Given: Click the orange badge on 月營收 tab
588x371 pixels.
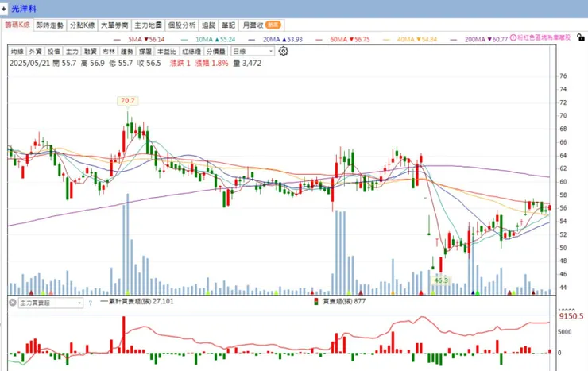Looking at the screenshot, I should click(273, 25).
